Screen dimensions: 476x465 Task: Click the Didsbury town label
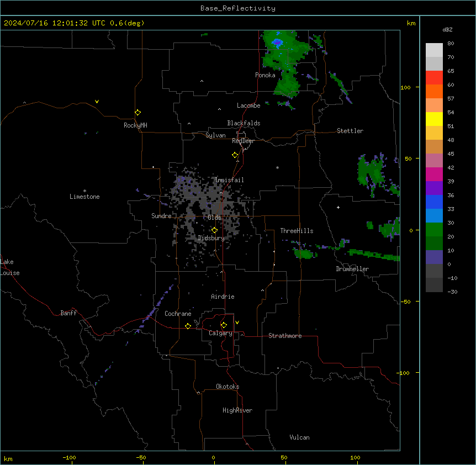211,238
